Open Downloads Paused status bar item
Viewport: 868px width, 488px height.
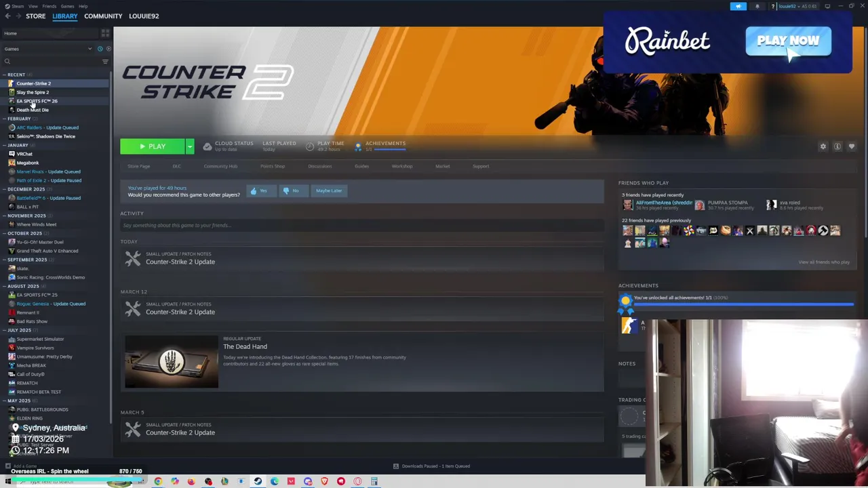tap(431, 466)
